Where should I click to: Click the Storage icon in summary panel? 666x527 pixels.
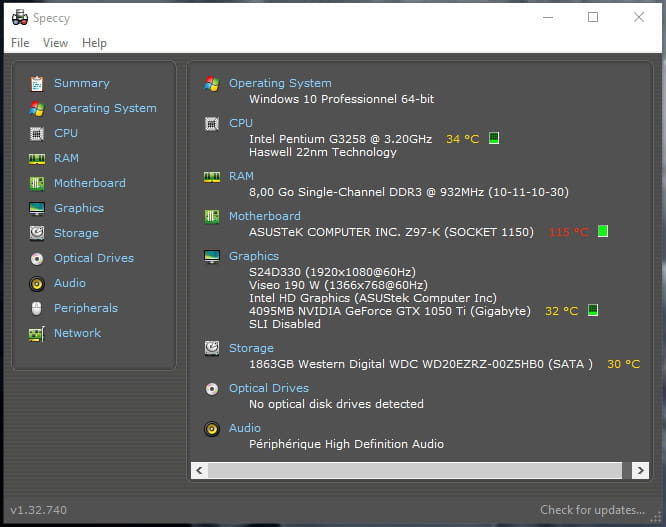click(x=212, y=348)
